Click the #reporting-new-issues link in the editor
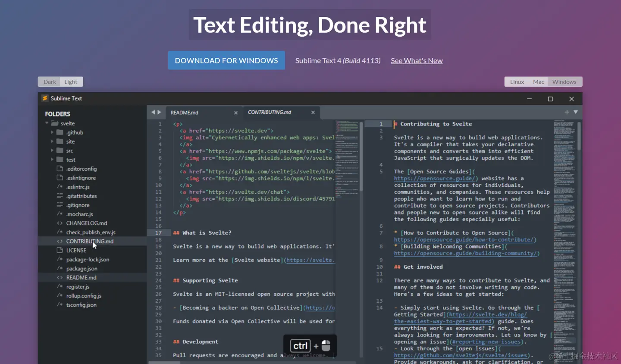 point(486,342)
